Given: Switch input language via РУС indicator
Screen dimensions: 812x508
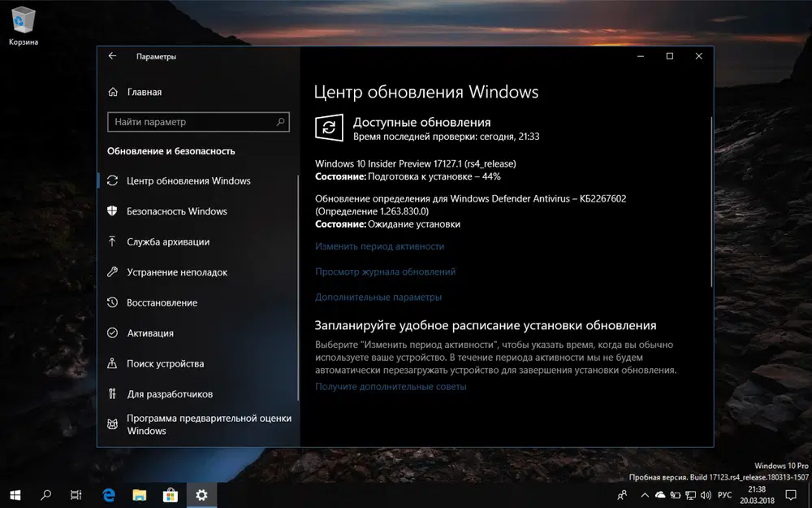Looking at the screenshot, I should pos(724,495).
